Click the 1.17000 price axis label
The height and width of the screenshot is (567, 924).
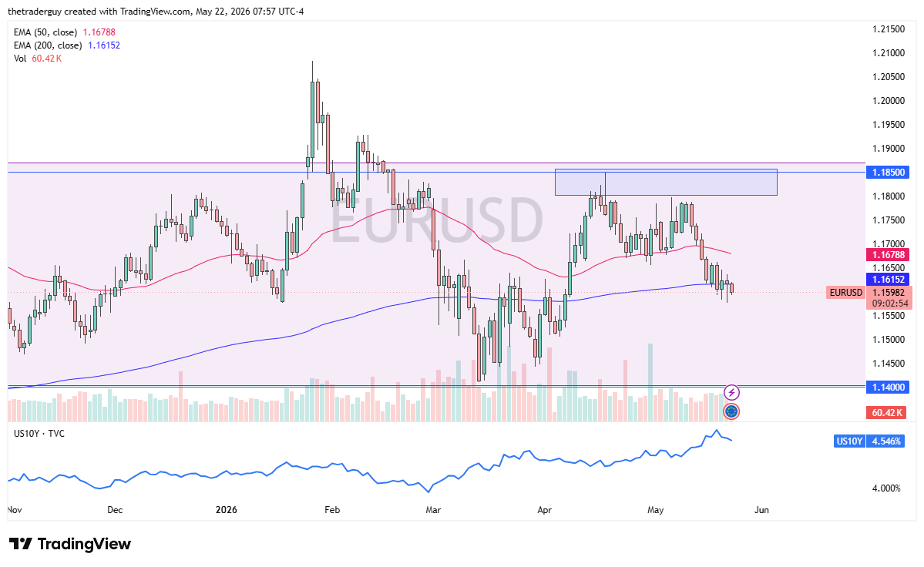888,243
